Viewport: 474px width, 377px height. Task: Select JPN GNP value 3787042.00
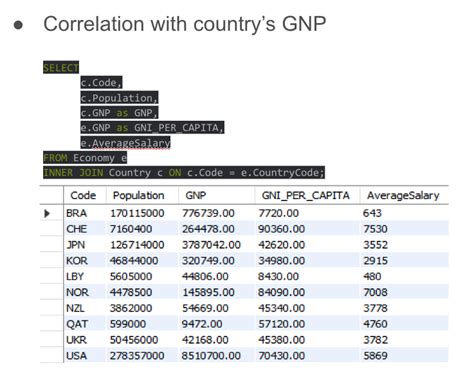point(211,245)
